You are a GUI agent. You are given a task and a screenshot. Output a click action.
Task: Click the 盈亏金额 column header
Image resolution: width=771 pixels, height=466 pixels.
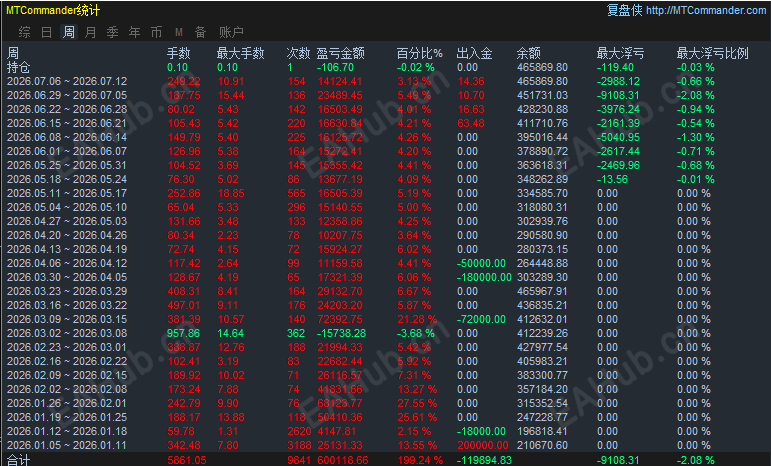pyautogui.click(x=340, y=53)
